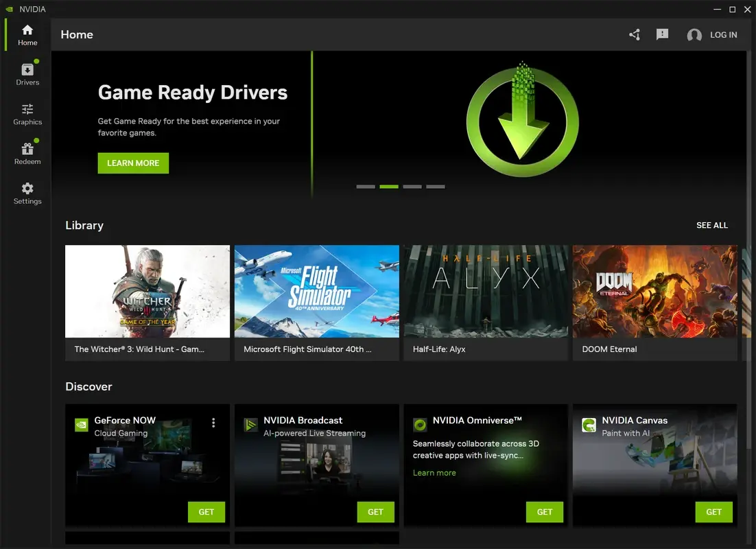Open the feedback icon near Log In

pos(662,34)
